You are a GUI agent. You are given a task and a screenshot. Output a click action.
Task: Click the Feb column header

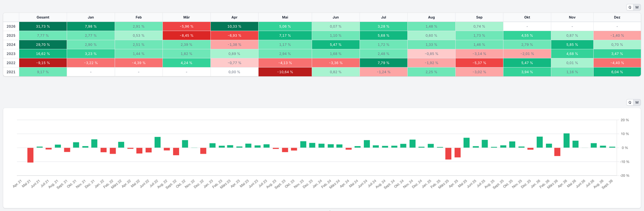point(139,17)
